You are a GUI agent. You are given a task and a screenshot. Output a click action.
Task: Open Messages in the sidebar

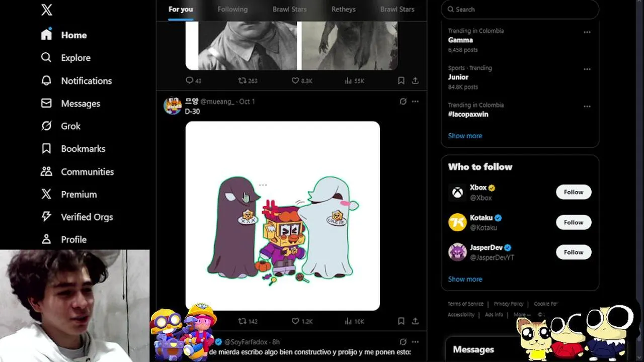pyautogui.click(x=70, y=103)
